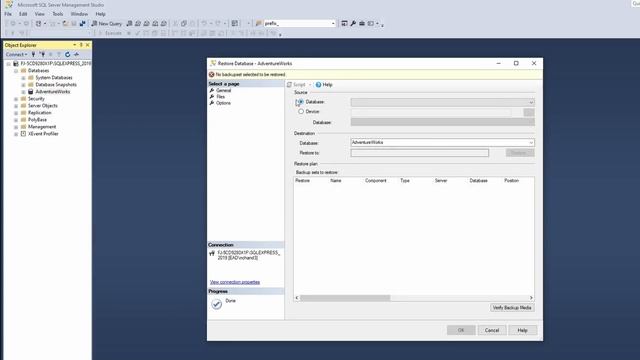Click the Help button at dialog bottom
Image resolution: width=640 pixels, height=360 pixels.
(522, 330)
